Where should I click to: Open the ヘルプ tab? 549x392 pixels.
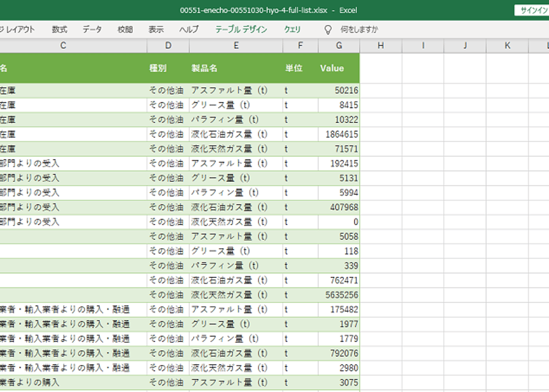(189, 30)
